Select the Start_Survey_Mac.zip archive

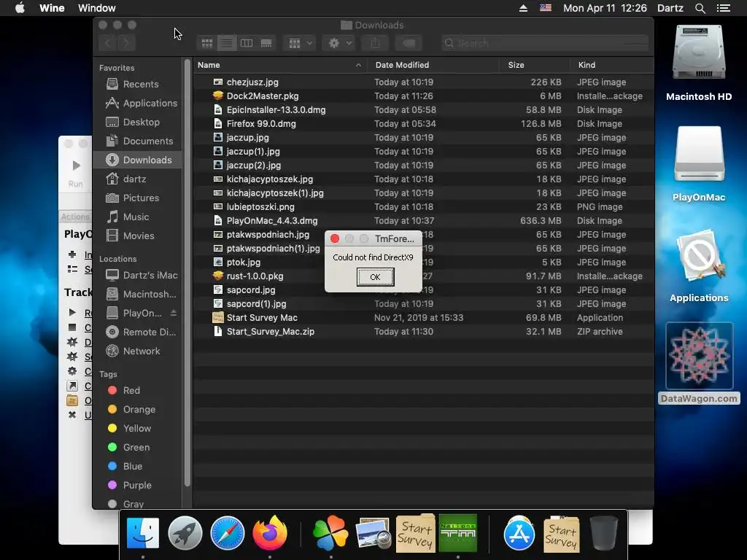[423, 332]
